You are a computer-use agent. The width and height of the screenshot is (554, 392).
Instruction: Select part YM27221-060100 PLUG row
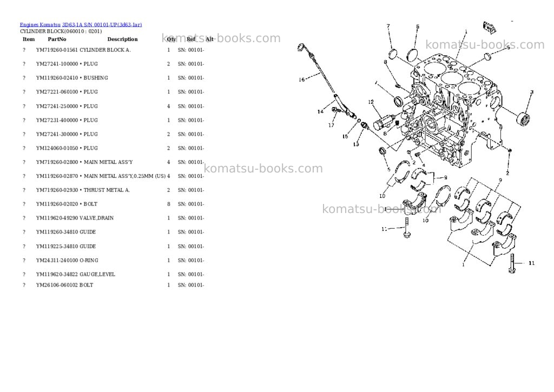click(x=114, y=92)
